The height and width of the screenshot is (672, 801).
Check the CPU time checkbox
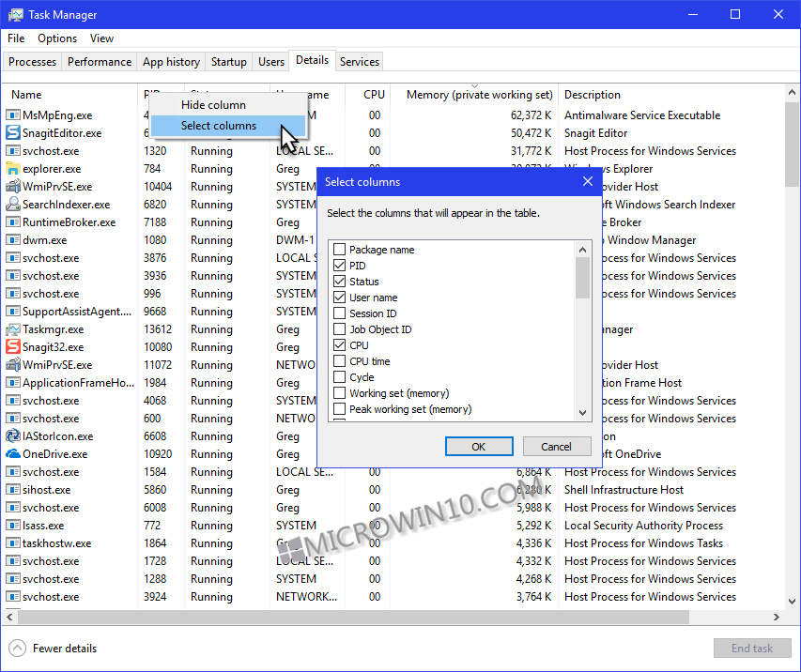tap(339, 361)
